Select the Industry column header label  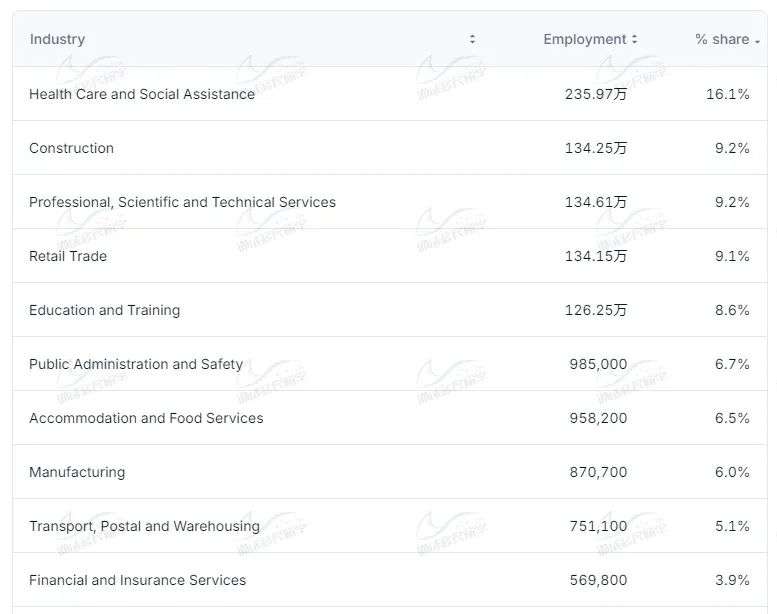[x=57, y=40]
